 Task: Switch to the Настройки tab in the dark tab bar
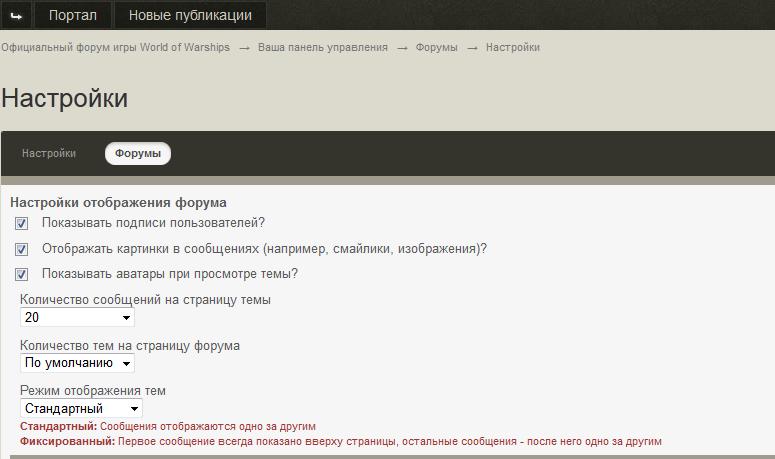tap(49, 153)
